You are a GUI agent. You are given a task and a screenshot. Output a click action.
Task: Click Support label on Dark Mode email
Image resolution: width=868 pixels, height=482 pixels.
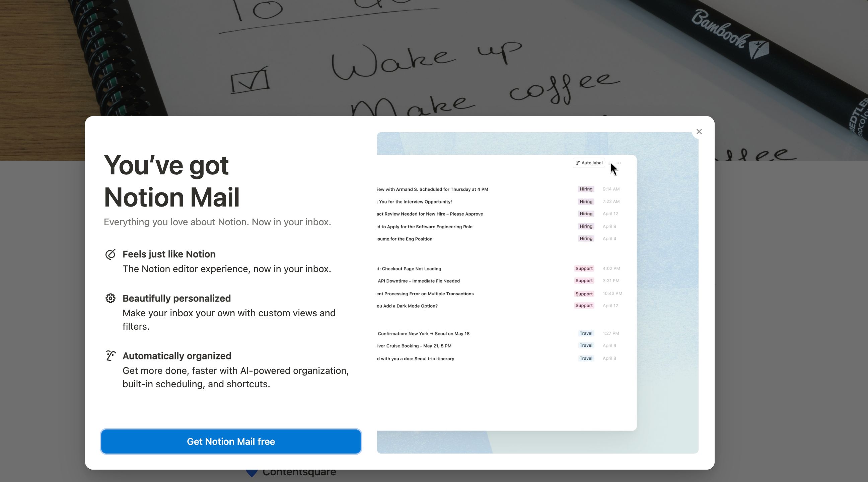(x=584, y=306)
